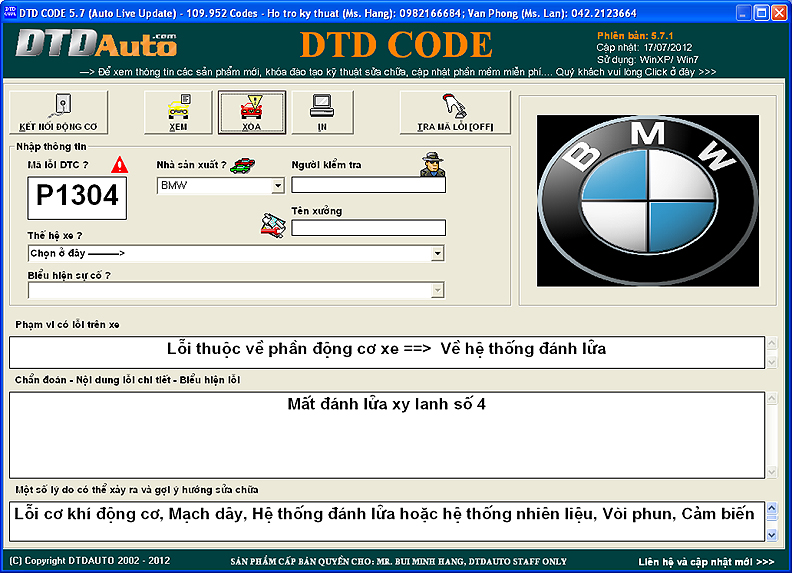Click the Tên xưởng text field
This screenshot has height=573, width=792.
(x=368, y=228)
